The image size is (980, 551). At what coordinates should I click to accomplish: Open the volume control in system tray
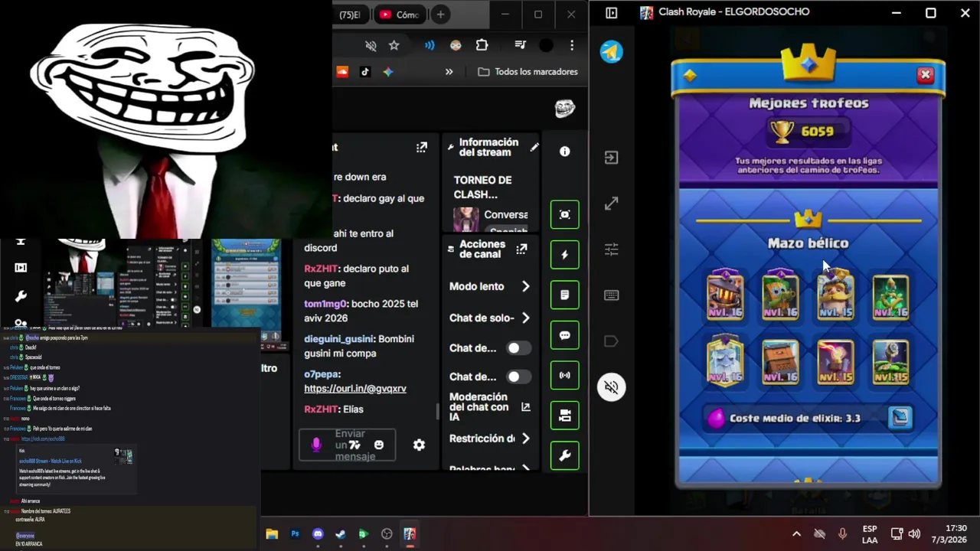(x=914, y=534)
